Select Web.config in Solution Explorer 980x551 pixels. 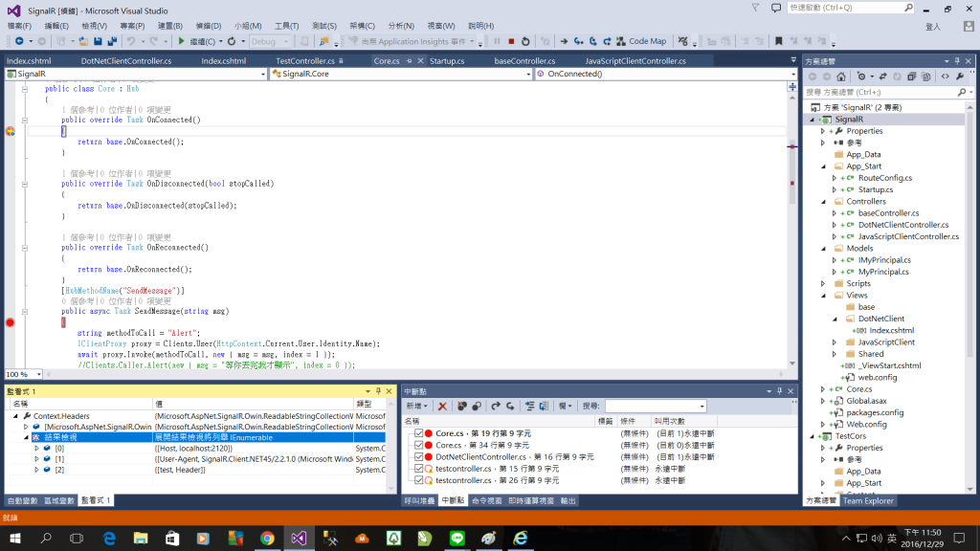coord(866,425)
